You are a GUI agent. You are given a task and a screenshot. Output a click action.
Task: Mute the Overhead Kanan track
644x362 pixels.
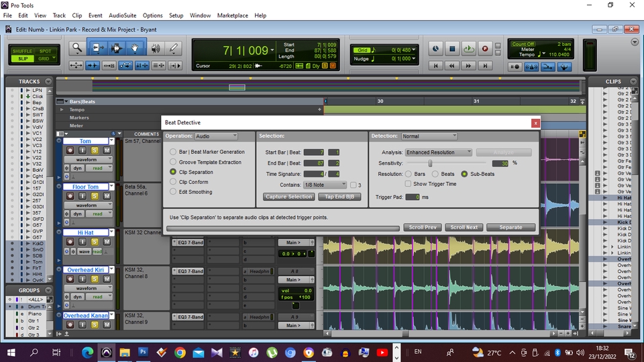click(x=107, y=324)
